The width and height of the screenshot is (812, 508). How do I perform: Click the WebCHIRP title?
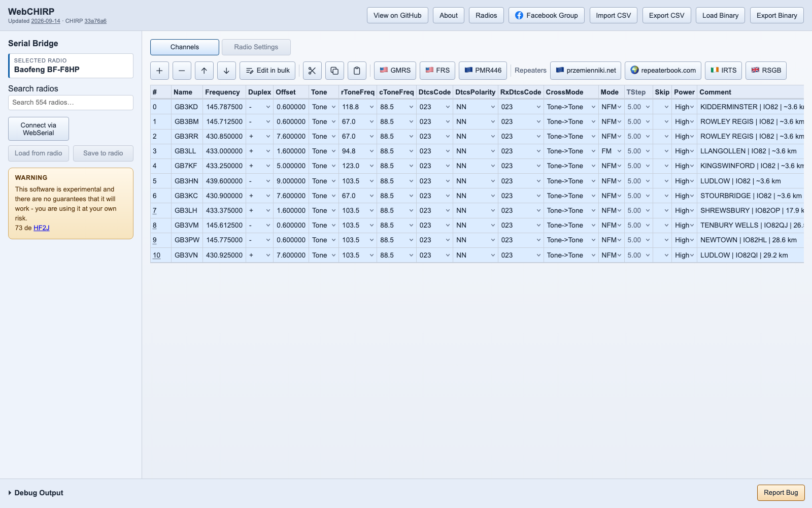tap(31, 11)
